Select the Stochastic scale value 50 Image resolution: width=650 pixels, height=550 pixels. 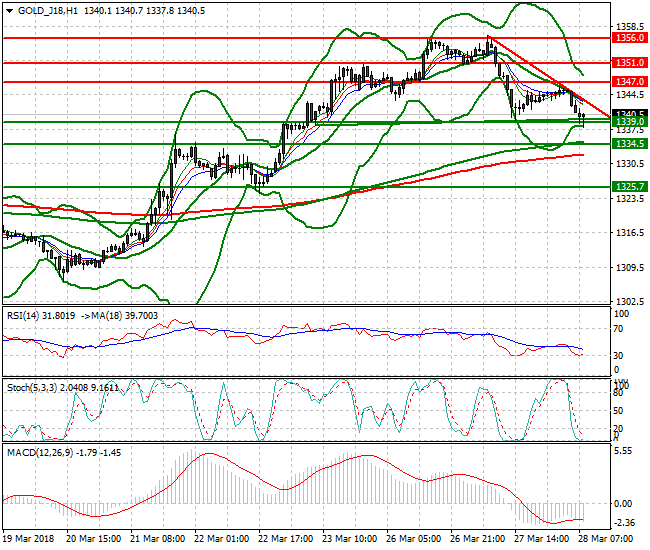618,411
